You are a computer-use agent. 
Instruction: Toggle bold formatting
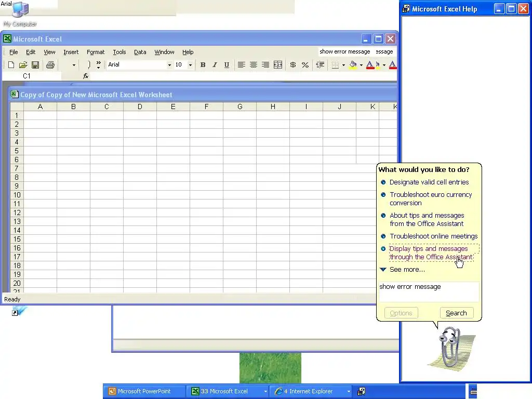pos(203,64)
